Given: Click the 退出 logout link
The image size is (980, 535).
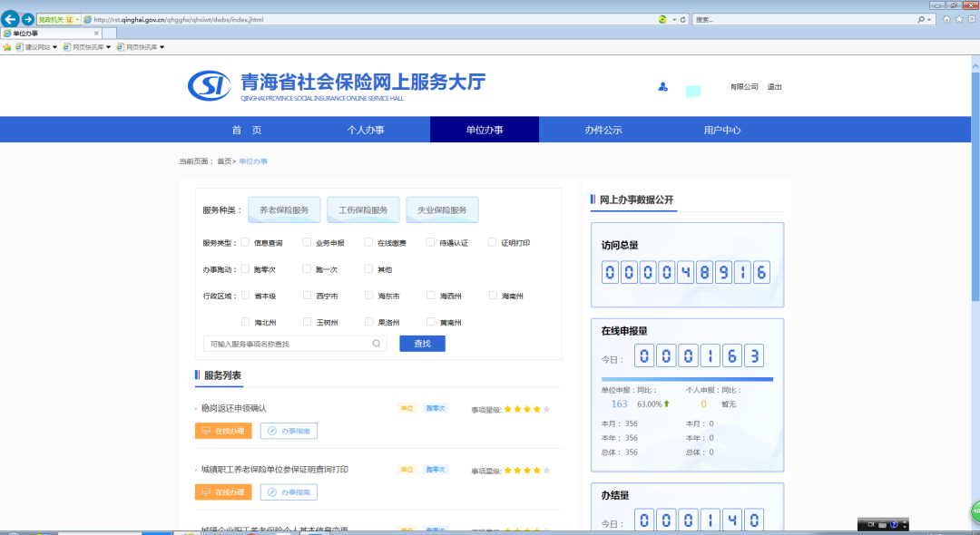Looking at the screenshot, I should coord(773,87).
